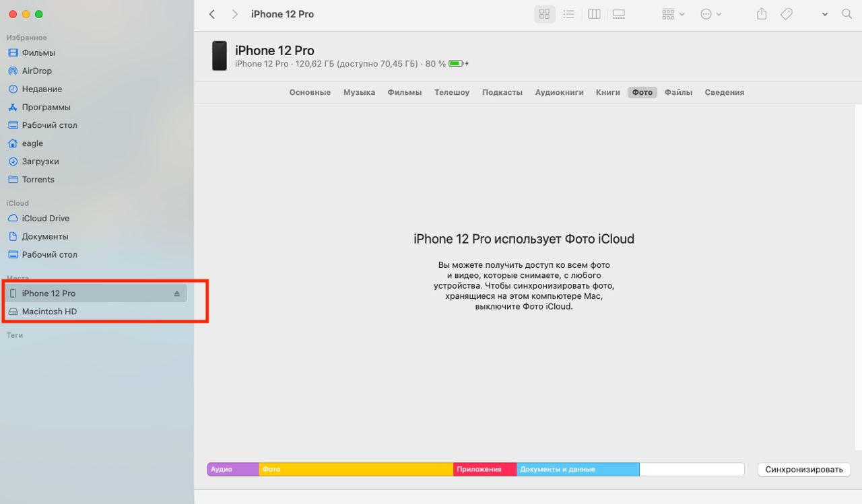
Task: Go back with the left chevron
Action: (212, 14)
